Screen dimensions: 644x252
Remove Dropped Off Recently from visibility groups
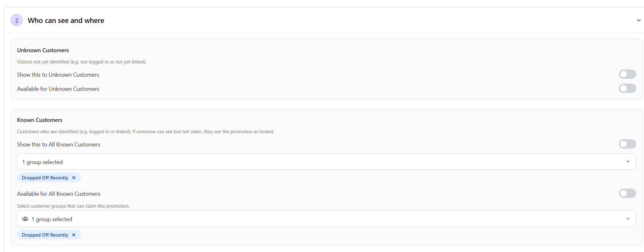tap(74, 178)
